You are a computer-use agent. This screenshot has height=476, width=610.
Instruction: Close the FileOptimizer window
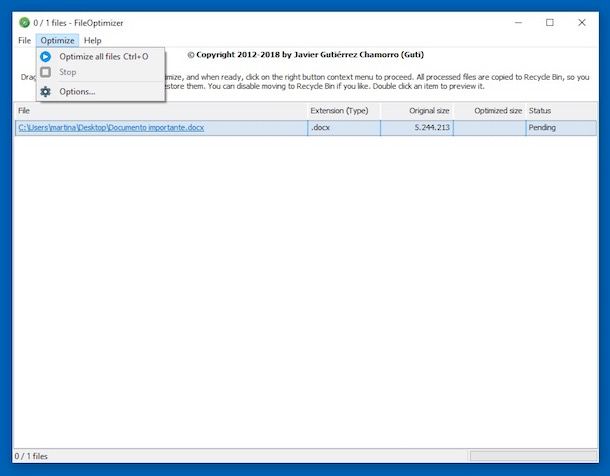[582, 23]
